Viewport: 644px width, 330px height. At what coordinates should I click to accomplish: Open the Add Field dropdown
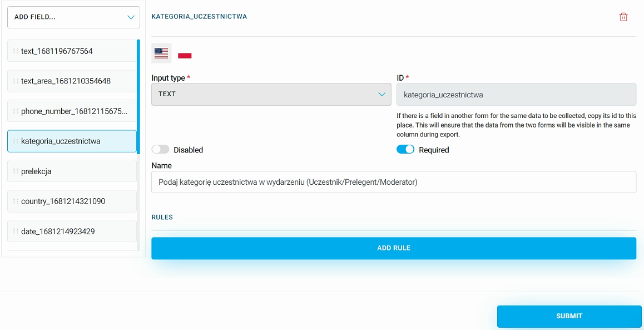73,17
